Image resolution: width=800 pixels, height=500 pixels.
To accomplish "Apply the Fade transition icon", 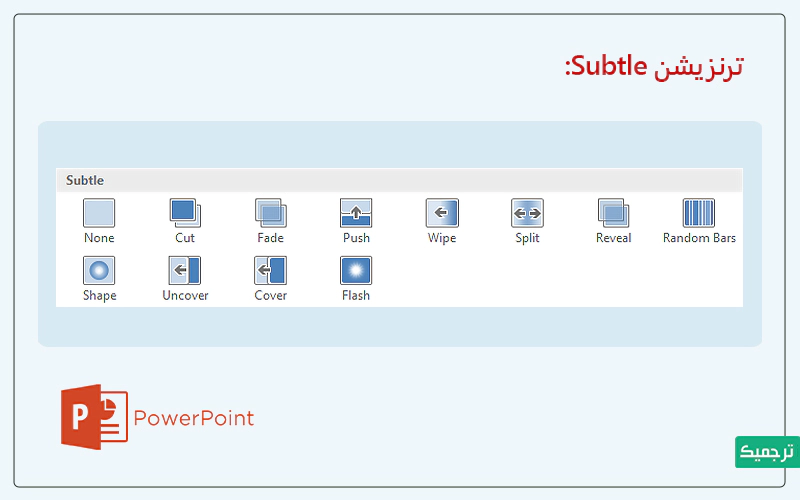I will [270, 213].
